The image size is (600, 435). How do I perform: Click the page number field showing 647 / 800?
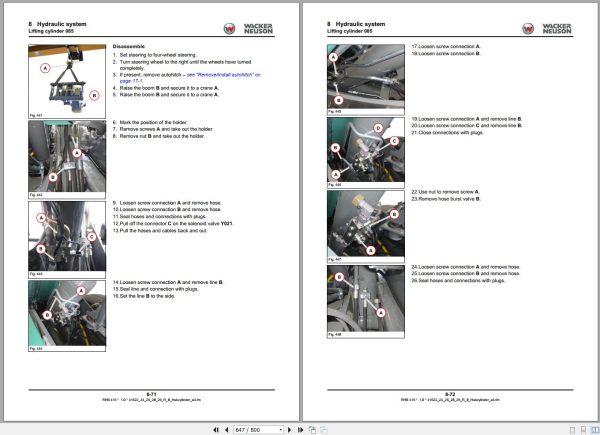[256, 430]
